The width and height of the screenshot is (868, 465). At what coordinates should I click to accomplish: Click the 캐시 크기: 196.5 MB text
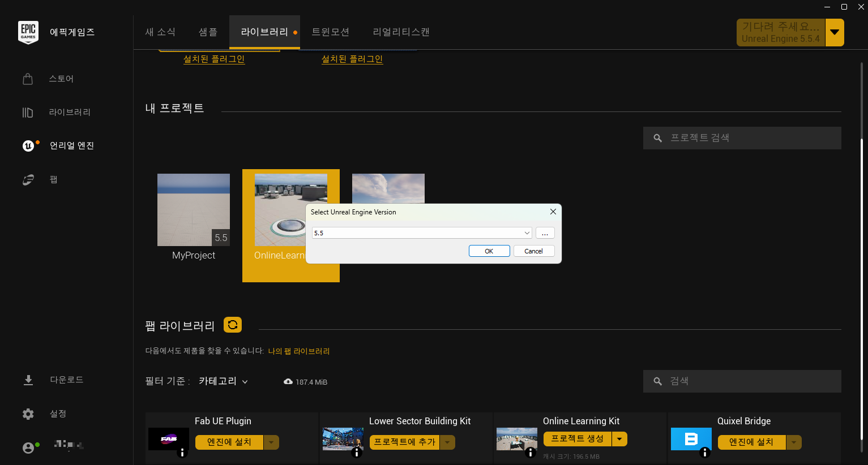[571, 457]
